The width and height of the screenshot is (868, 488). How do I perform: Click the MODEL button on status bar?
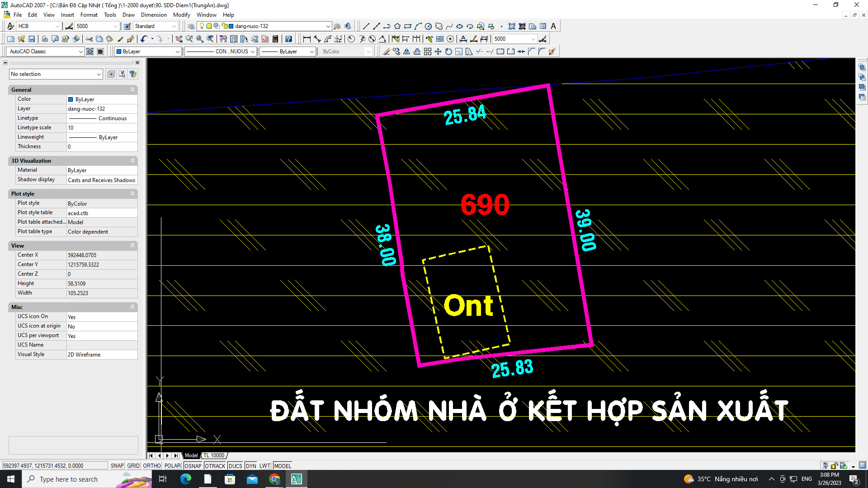283,466
